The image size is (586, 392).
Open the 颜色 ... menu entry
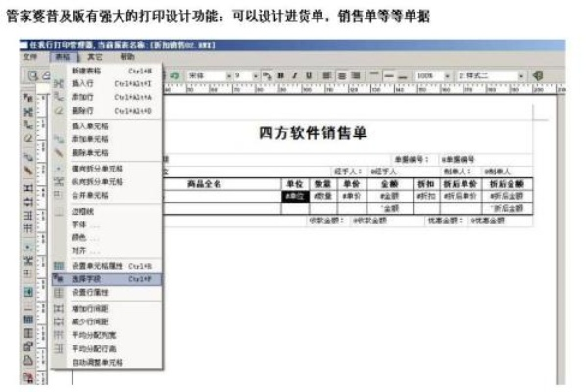pyautogui.click(x=107, y=237)
